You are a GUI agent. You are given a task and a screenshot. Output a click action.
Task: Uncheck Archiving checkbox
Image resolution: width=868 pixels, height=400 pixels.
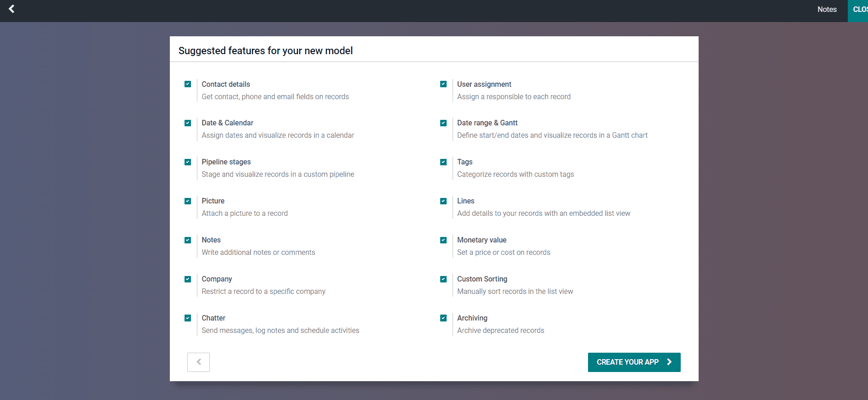point(443,318)
